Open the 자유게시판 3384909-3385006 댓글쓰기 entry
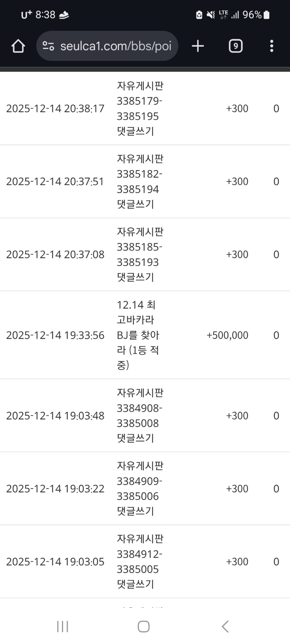This screenshot has height=644, width=290. (x=140, y=489)
